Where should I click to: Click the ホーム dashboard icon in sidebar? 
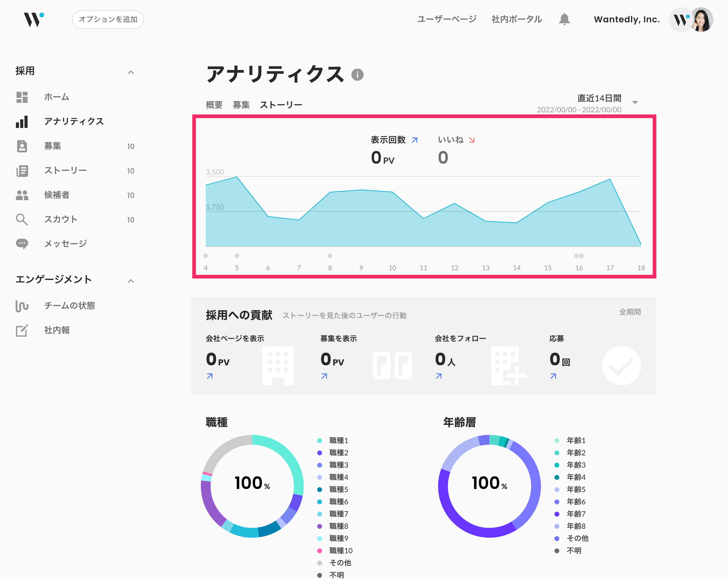click(22, 97)
